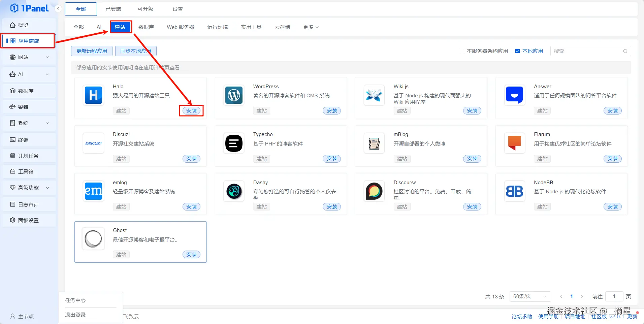Select the 建站 category tab
This screenshot has width=644, height=324.
pyautogui.click(x=120, y=27)
